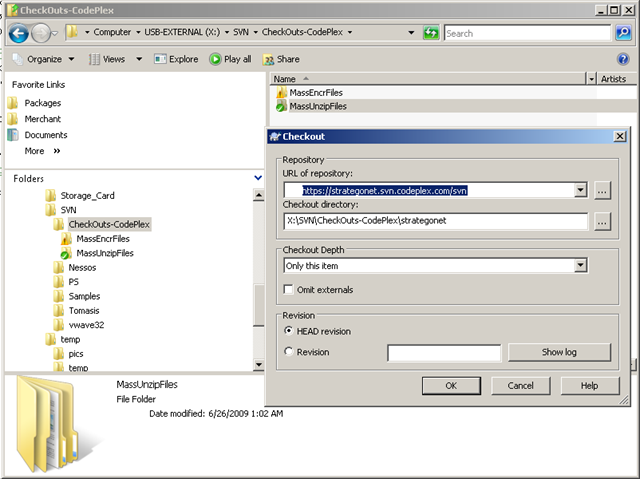Close the Checkout dialog
Screen dimensions: 640x479
tap(620, 136)
